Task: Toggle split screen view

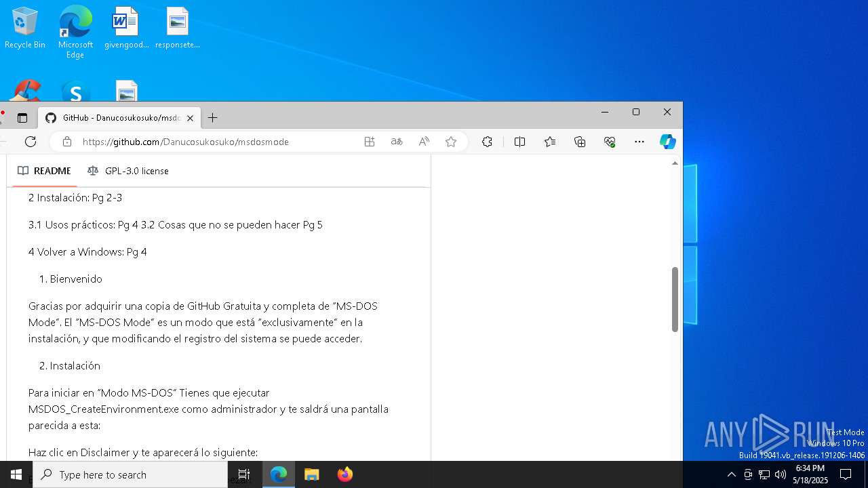Action: pyautogui.click(x=520, y=142)
